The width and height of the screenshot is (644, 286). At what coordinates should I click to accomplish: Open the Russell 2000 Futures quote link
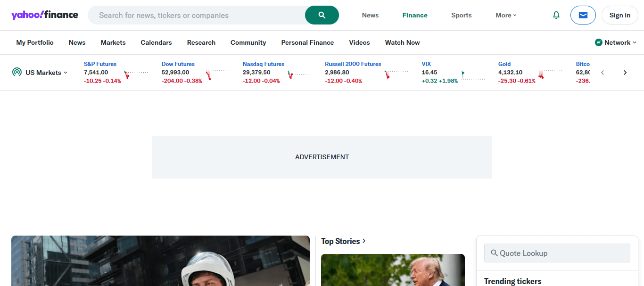[353, 64]
